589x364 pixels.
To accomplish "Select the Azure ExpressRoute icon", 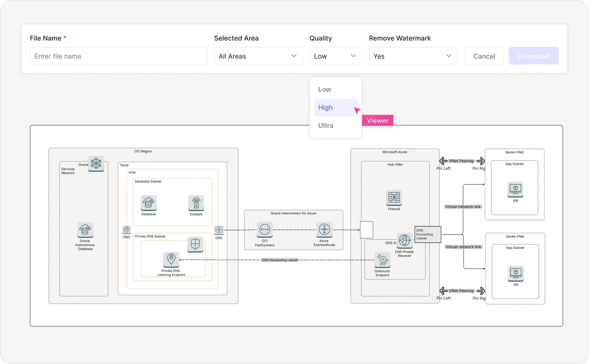I will tap(324, 230).
